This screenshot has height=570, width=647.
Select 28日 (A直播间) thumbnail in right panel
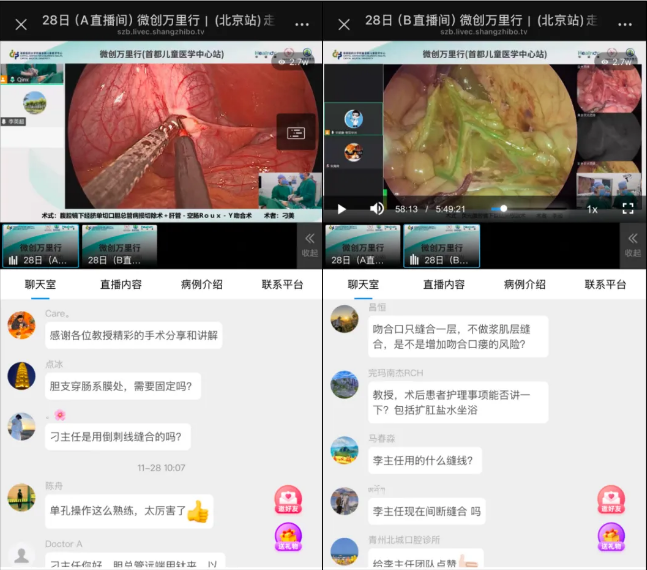(x=361, y=246)
